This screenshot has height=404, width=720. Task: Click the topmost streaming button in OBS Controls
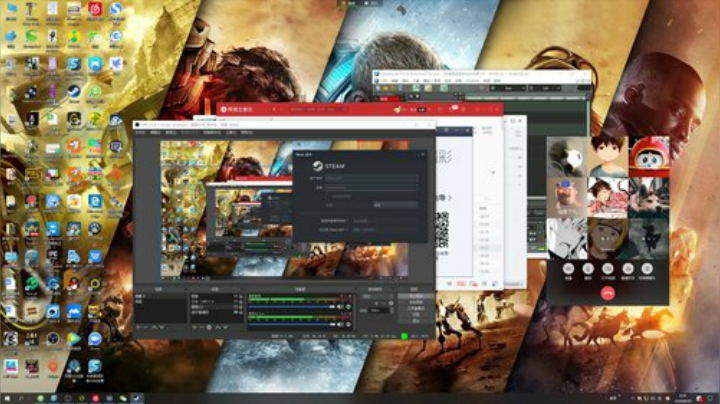pyautogui.click(x=416, y=296)
